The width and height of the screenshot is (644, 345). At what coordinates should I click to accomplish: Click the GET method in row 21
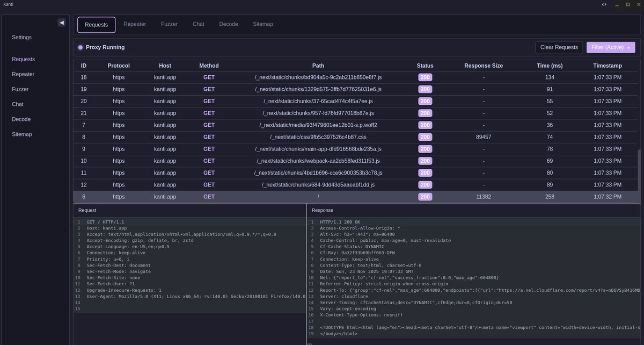[209, 113]
